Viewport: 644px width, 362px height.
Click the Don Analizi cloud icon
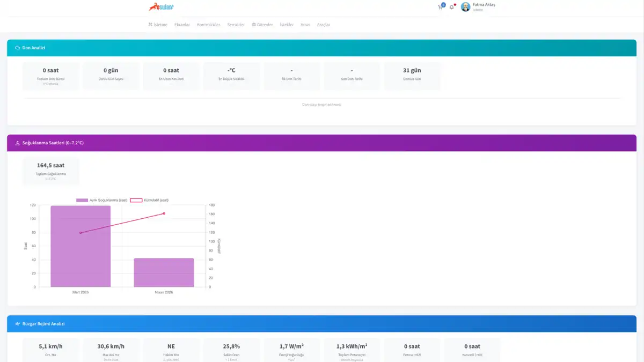coord(18,48)
